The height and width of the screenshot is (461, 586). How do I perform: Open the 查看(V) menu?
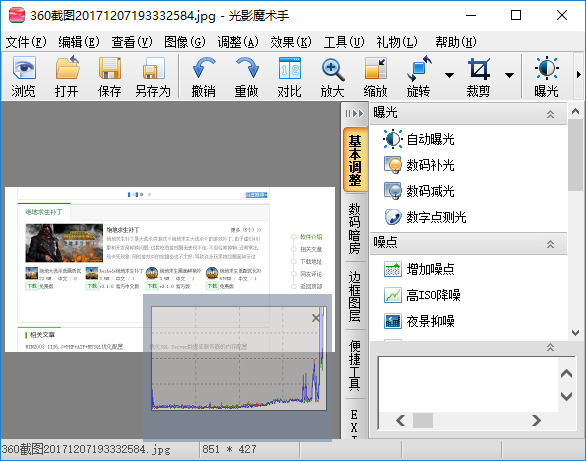[132, 42]
